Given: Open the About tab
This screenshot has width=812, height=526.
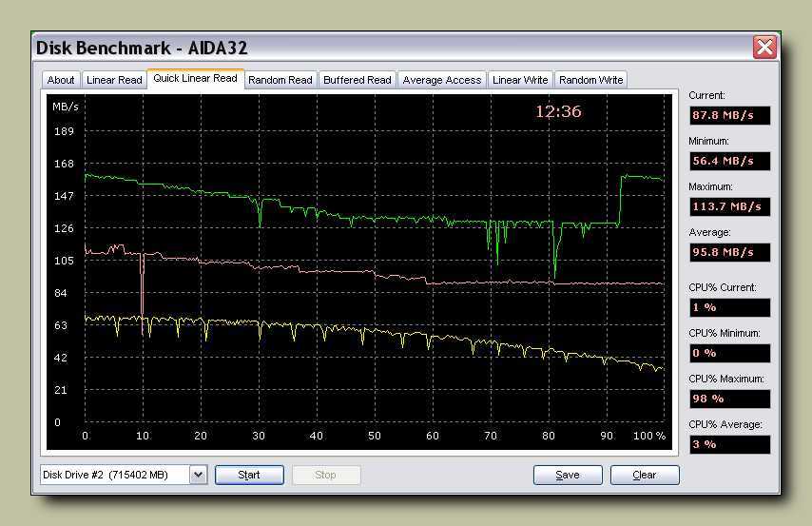Looking at the screenshot, I should [x=61, y=80].
